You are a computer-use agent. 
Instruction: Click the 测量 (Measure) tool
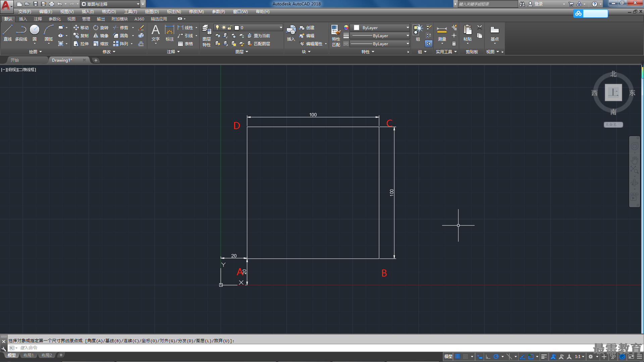coord(442,34)
